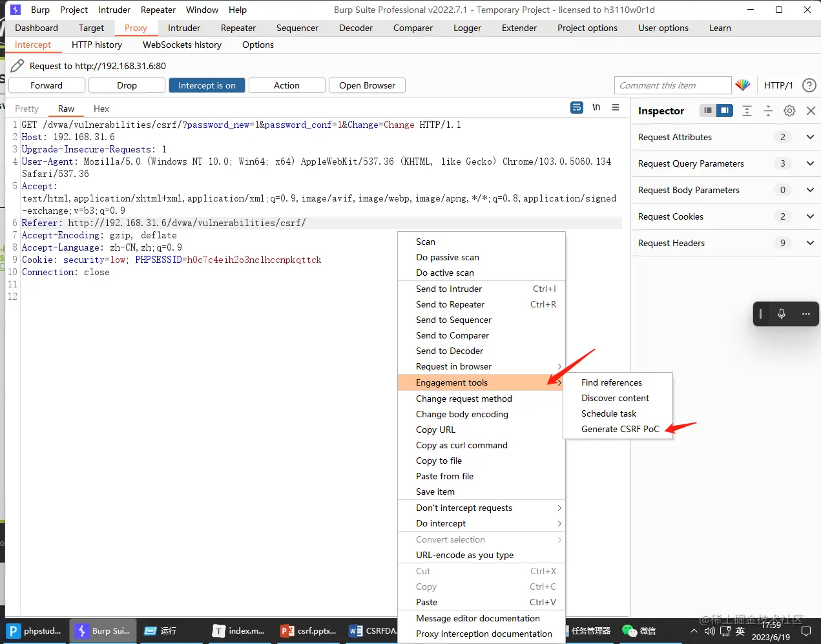821x644 pixels.
Task: Click the Forward button
Action: tap(47, 85)
